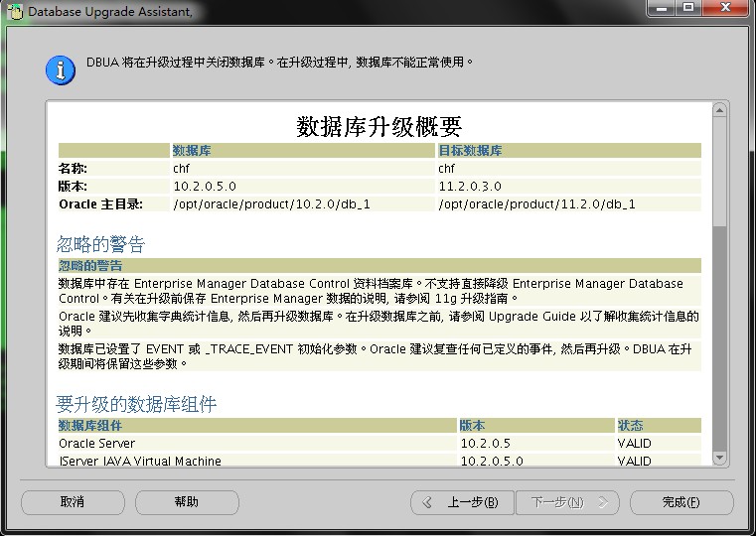
Task: Go back with the 上一步(B) button
Action: coord(462,502)
